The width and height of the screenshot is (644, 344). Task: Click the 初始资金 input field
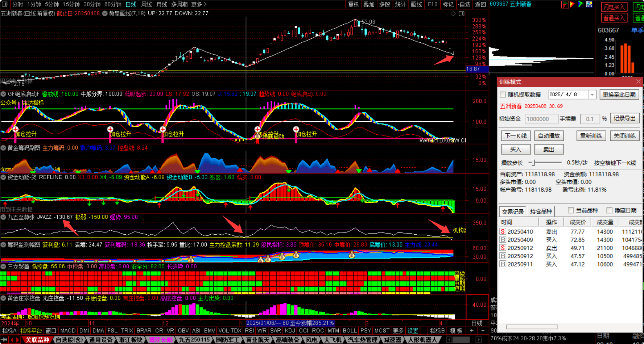(541, 119)
